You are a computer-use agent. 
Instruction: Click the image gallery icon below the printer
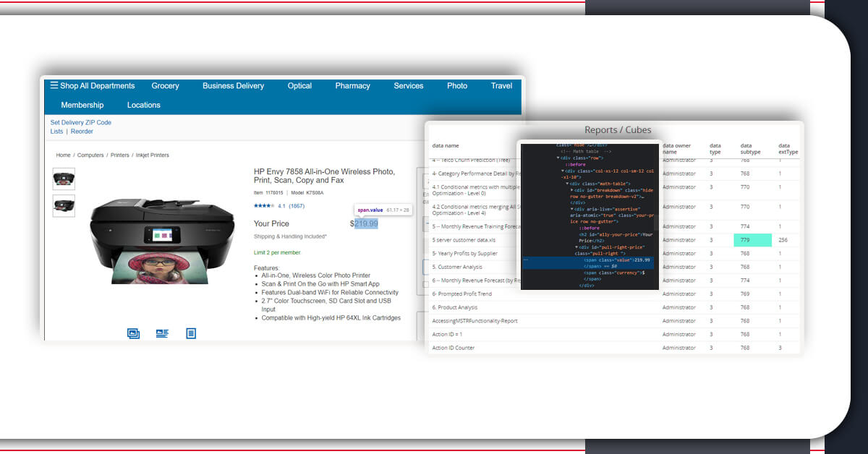133,333
